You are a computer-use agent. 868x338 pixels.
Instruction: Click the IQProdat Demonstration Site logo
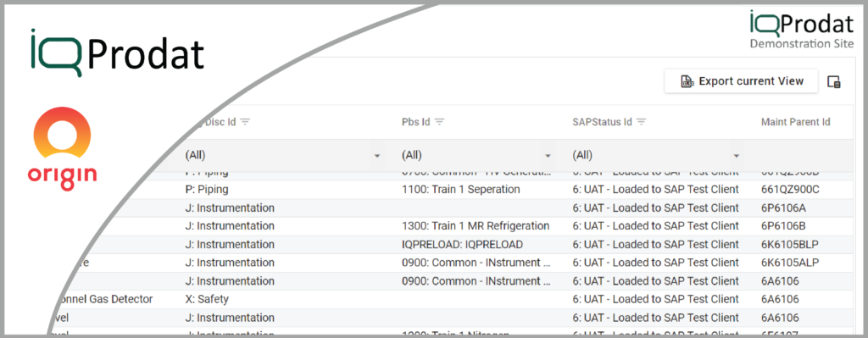click(802, 30)
